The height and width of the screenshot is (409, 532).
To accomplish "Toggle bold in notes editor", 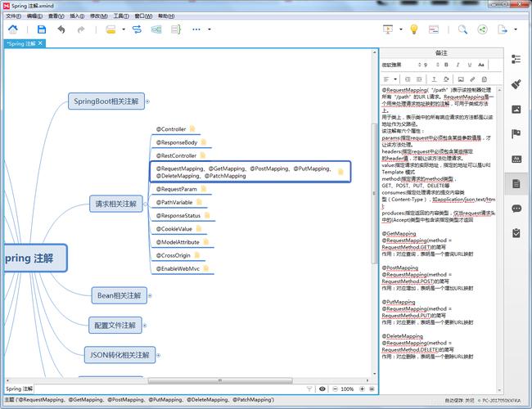I will [446, 65].
